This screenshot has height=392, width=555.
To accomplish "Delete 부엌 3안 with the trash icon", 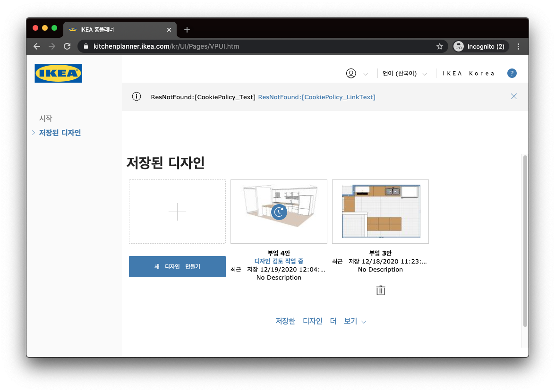I will click(x=381, y=290).
